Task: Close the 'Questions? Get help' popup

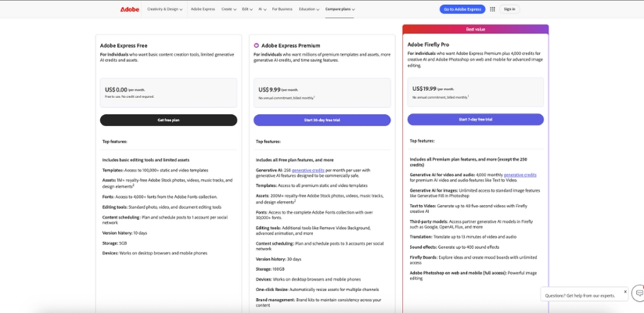Action: pyautogui.click(x=625, y=291)
